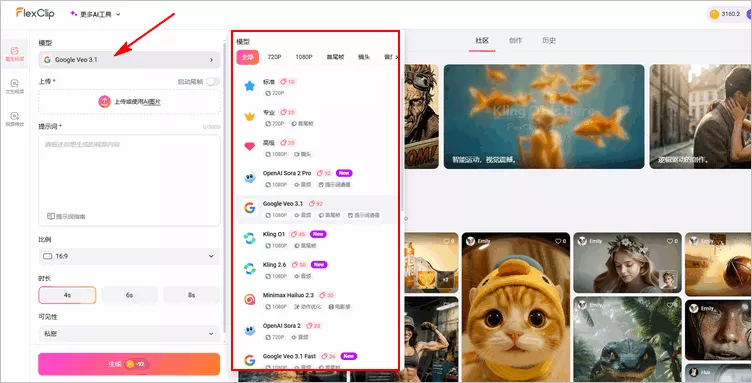Open the AI图片 link in upload box
The image size is (752, 383).
[x=153, y=102]
